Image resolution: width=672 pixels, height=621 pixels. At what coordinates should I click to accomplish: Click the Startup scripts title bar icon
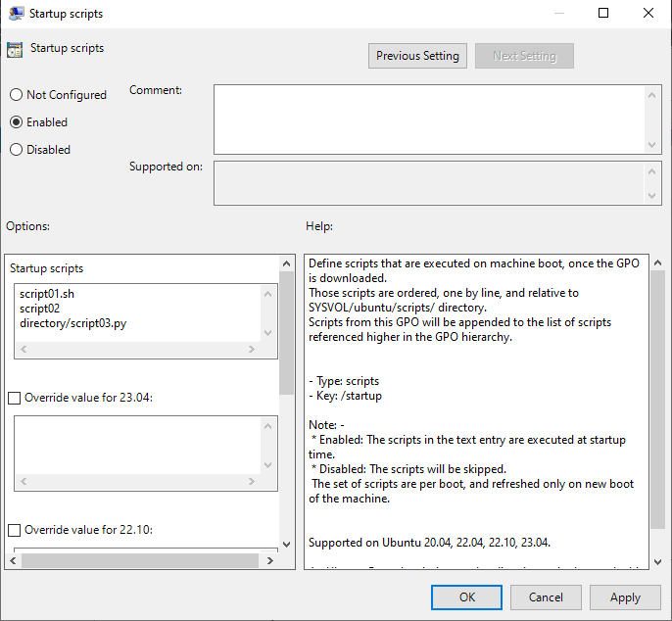point(17,14)
